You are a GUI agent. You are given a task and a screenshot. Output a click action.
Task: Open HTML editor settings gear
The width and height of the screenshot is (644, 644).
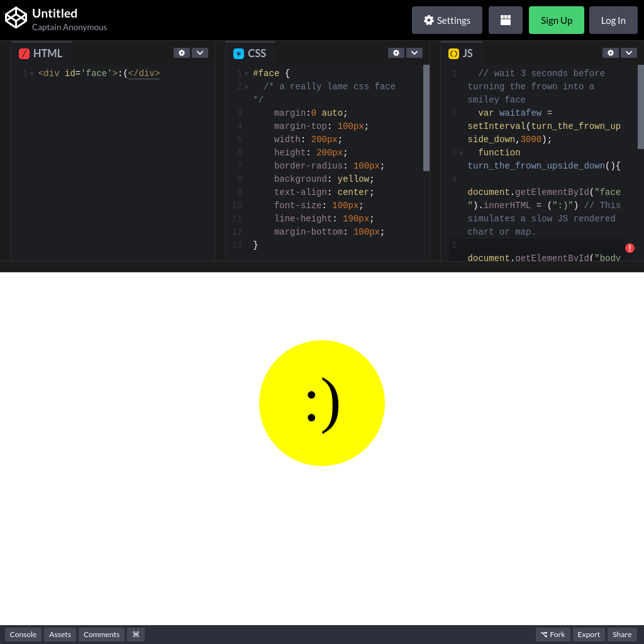(x=182, y=53)
